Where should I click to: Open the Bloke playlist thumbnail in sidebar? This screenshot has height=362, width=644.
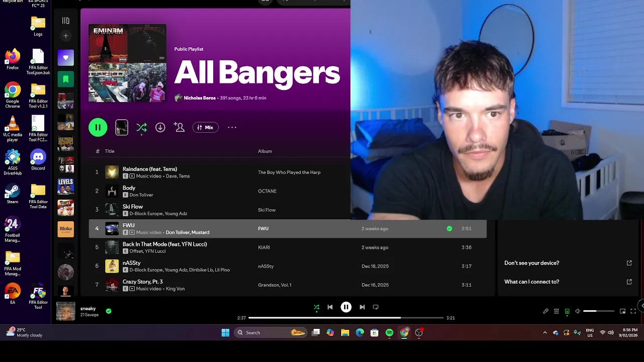point(65,229)
